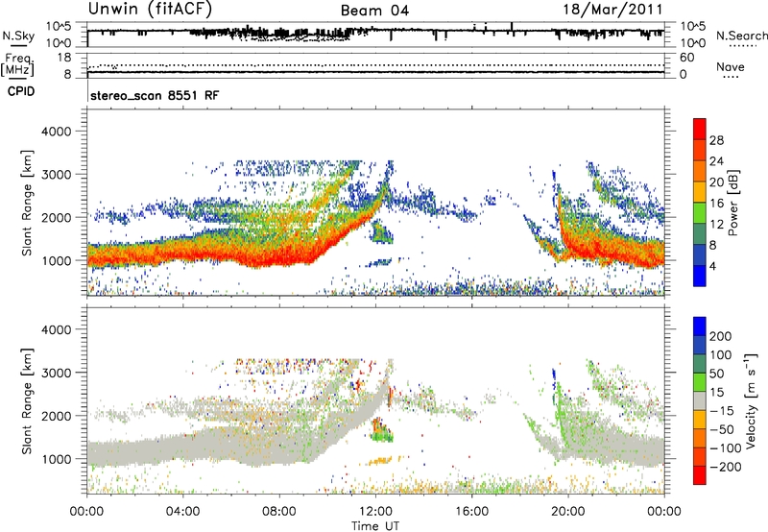768x532 pixels.
Task: Click the 'Beam 04' heading
Action: [374, 11]
